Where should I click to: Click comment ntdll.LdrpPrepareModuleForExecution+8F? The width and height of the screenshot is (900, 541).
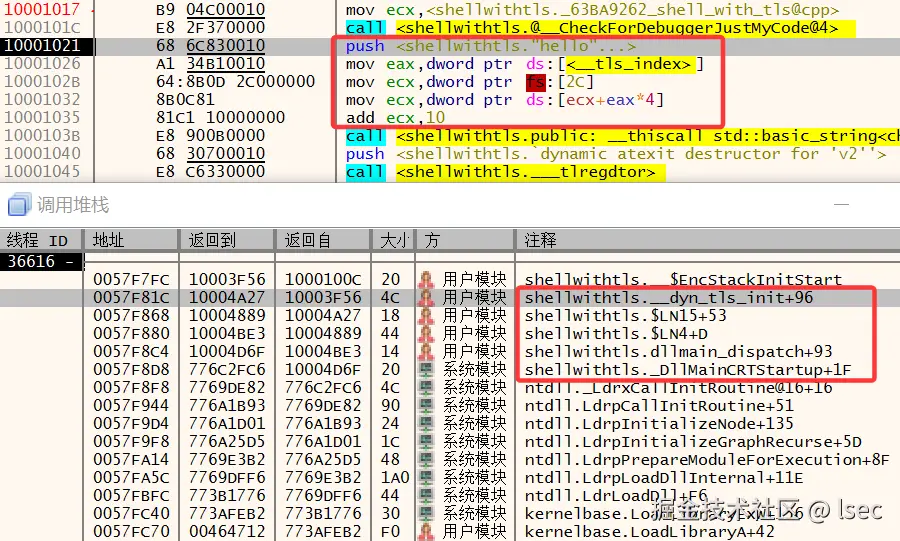(707, 460)
